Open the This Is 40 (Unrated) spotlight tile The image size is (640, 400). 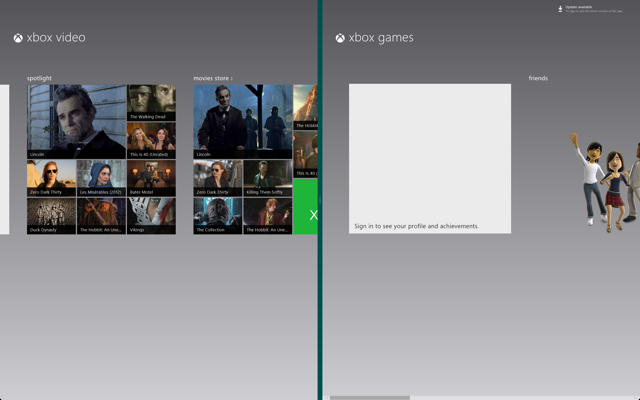(151, 140)
